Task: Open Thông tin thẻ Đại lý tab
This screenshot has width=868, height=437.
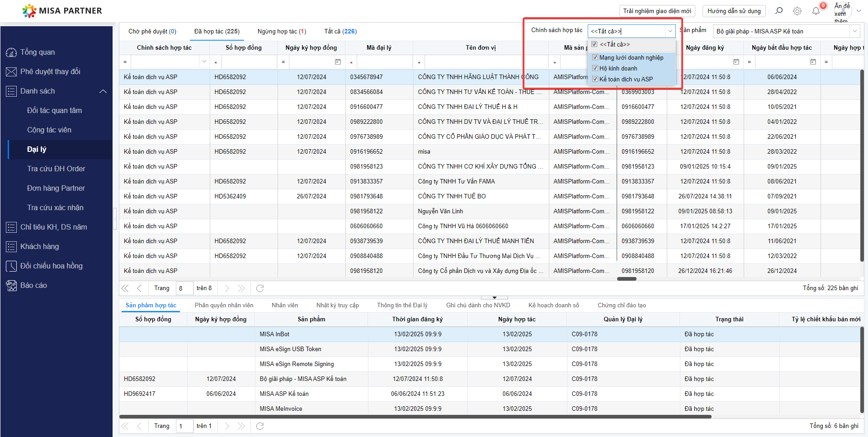Action: click(x=402, y=305)
